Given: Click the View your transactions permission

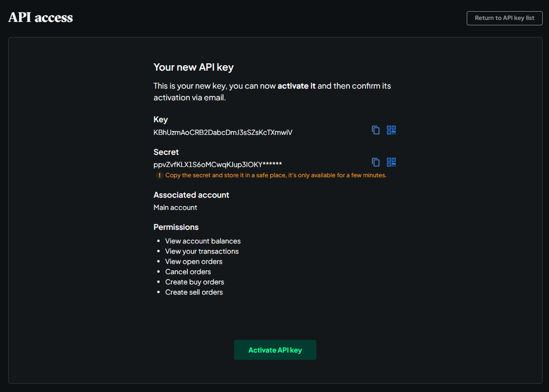Looking at the screenshot, I should [x=202, y=251].
